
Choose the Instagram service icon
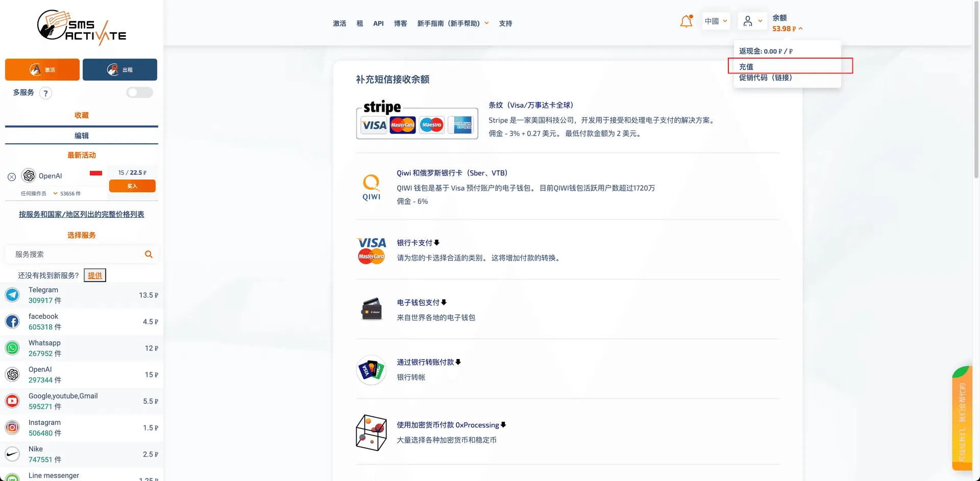coord(12,427)
